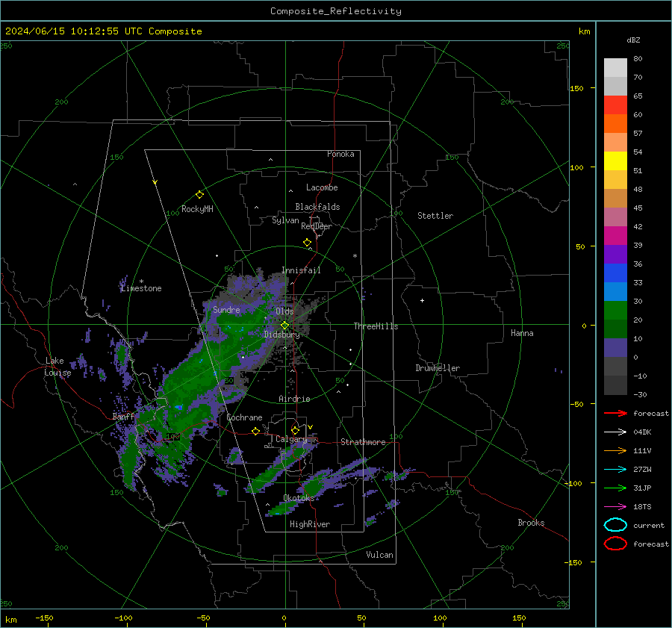Click the cyan current ellipse icon
Image resolution: width=672 pixels, height=628 pixels.
coord(615,525)
